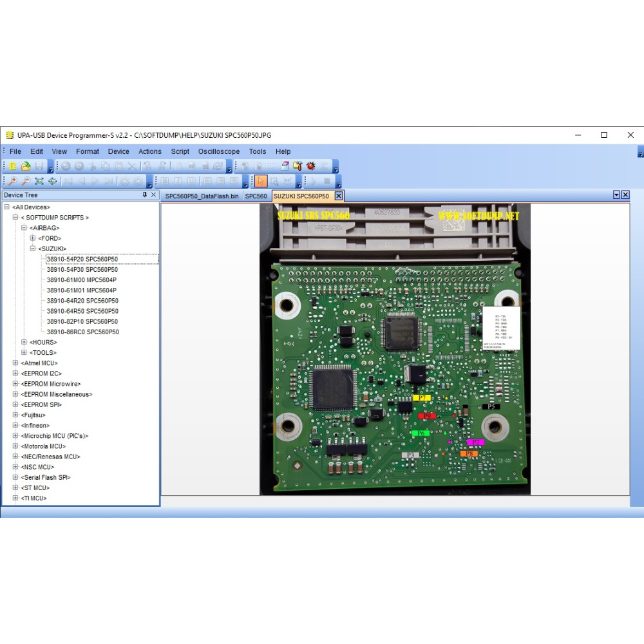Click the Serial Flash SPI tree label
Image resolution: width=644 pixels, height=644 pixels.
pos(46,477)
